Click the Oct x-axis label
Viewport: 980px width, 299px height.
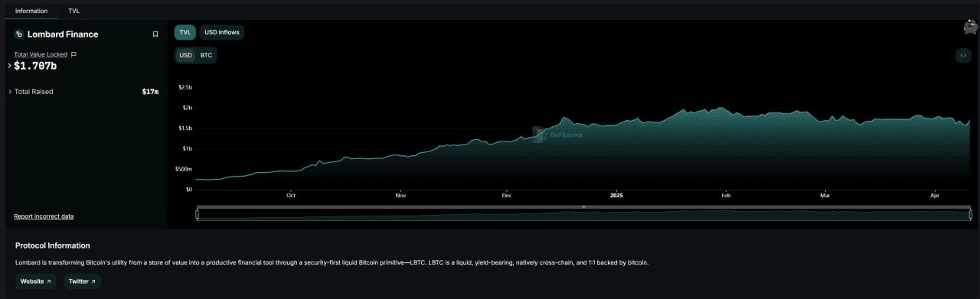pos(291,196)
